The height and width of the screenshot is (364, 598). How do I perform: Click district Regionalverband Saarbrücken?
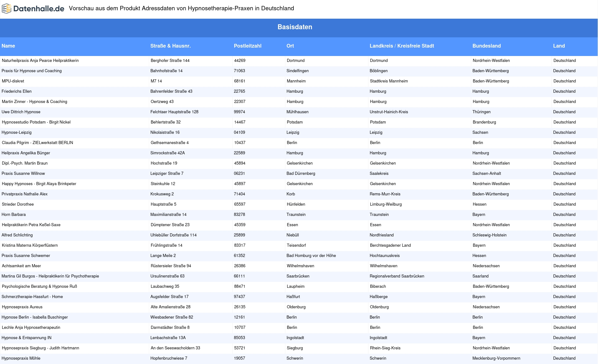pos(397,276)
